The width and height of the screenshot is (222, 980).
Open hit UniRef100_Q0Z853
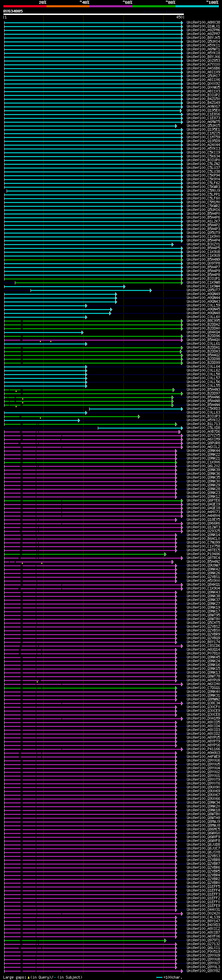tap(203, 60)
